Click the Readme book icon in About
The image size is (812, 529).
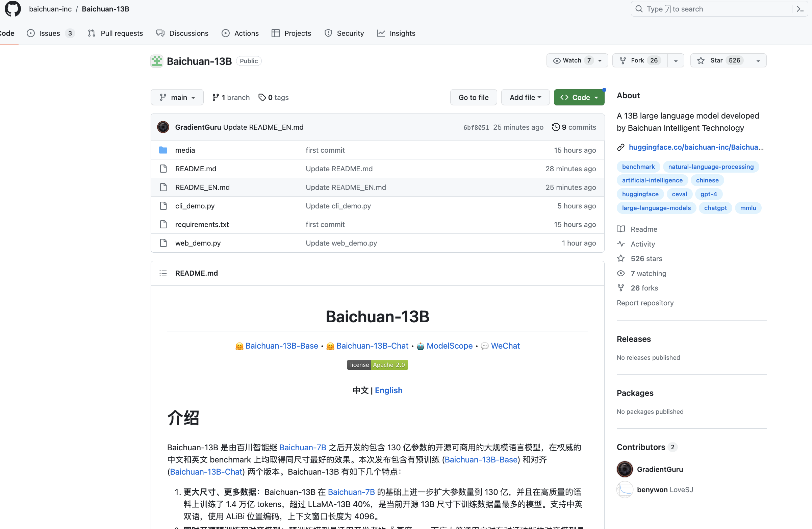coord(620,229)
